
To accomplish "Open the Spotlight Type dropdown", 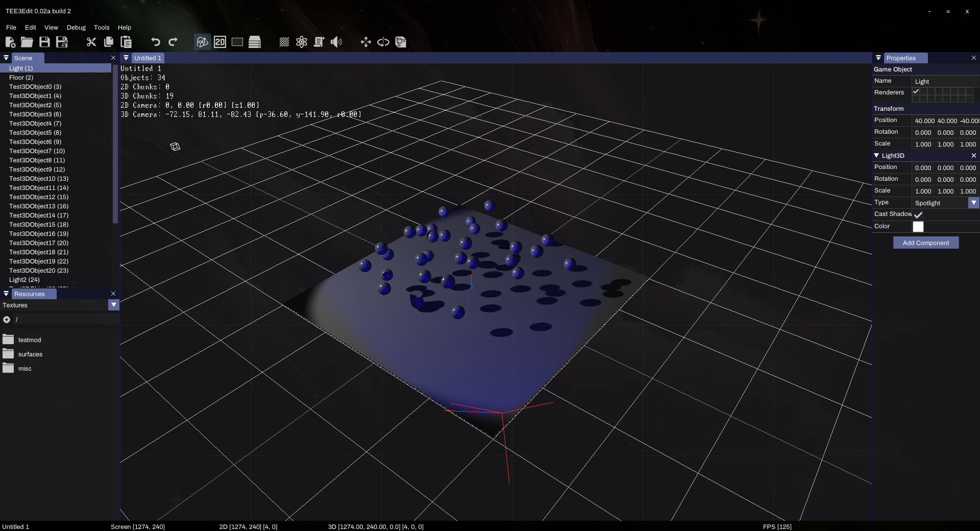I will 973,203.
